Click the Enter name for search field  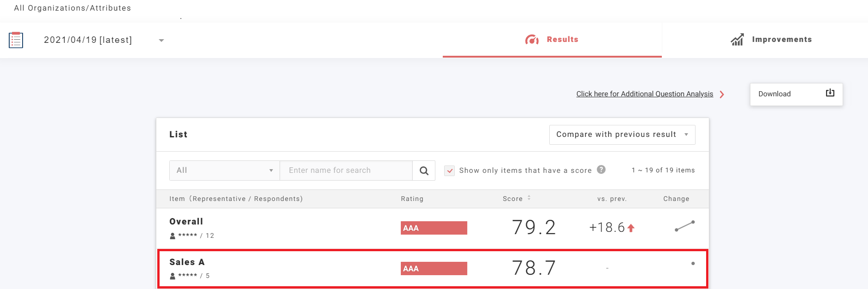pos(346,171)
